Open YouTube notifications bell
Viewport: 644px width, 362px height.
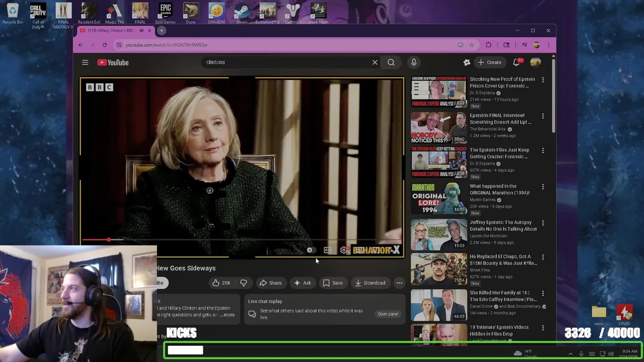517,62
